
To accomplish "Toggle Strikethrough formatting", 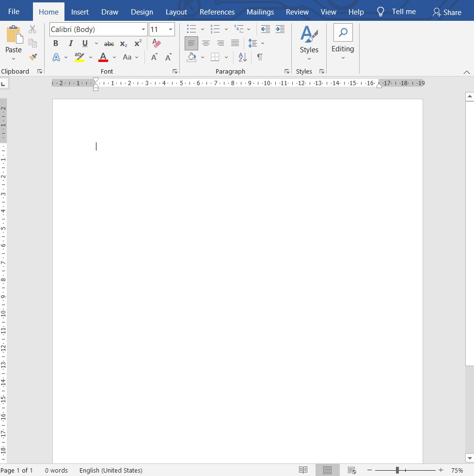I will click(109, 44).
